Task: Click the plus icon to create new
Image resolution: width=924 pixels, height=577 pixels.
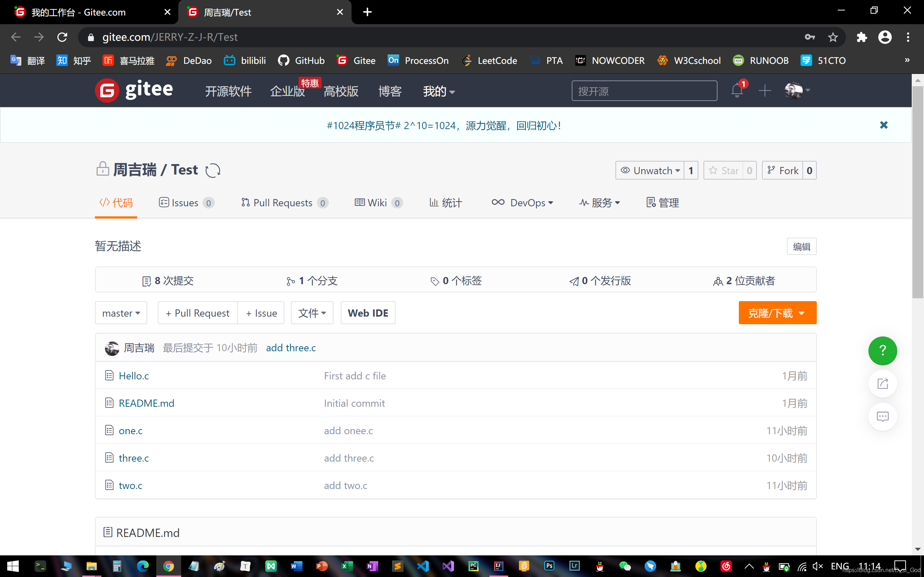Action: (x=765, y=91)
